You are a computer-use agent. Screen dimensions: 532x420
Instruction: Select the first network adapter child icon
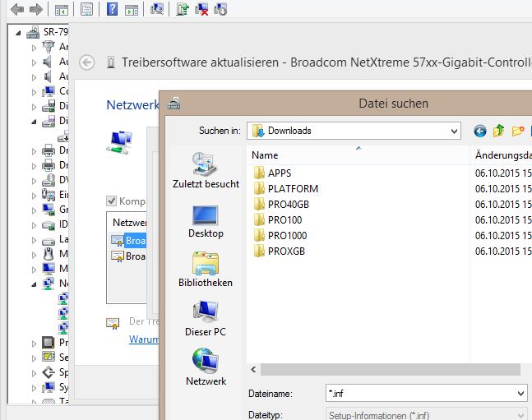[x=63, y=298]
